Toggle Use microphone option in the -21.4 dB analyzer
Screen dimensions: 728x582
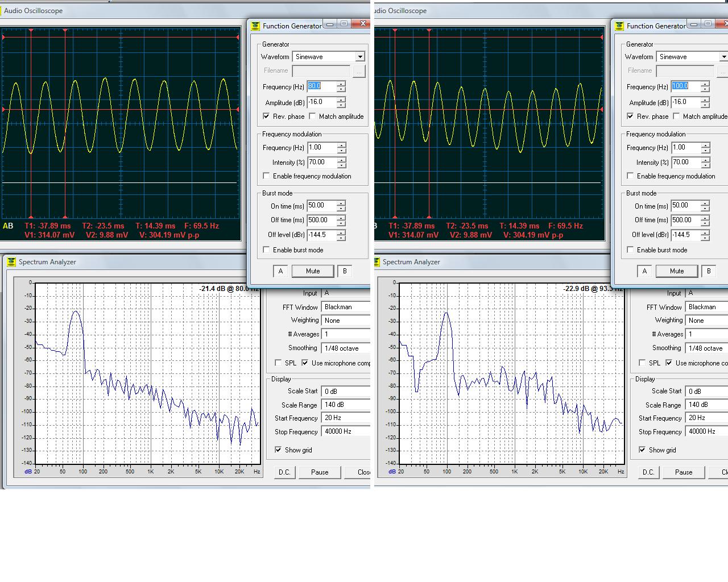(305, 363)
